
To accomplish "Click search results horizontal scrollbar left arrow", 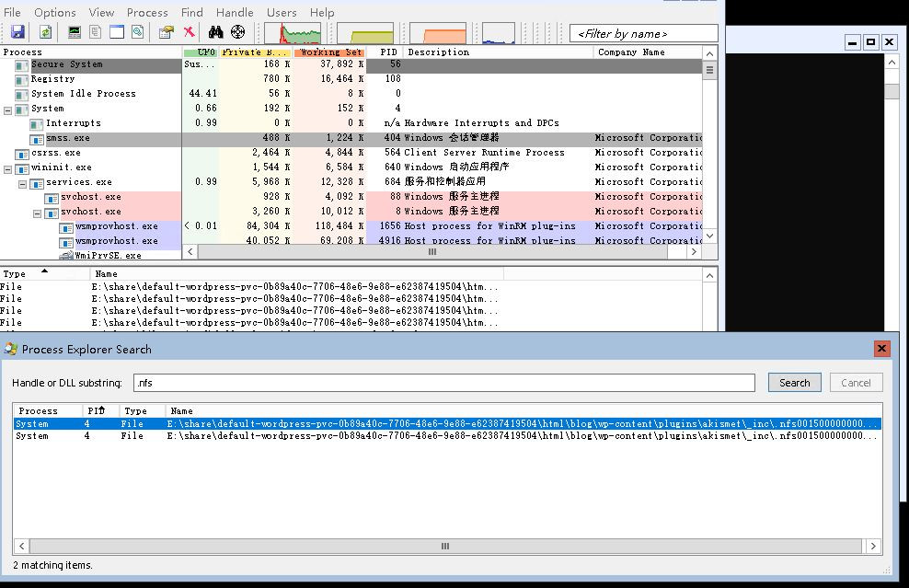I will point(21,547).
